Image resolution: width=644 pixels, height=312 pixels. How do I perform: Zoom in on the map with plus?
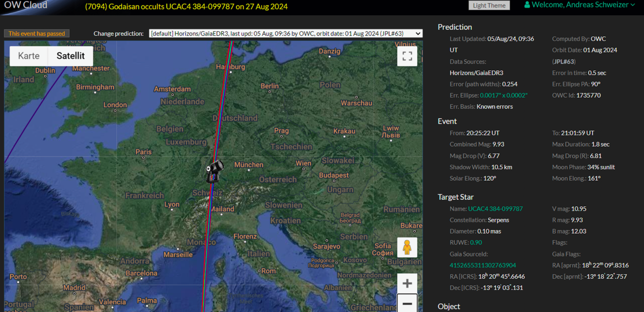(407, 283)
